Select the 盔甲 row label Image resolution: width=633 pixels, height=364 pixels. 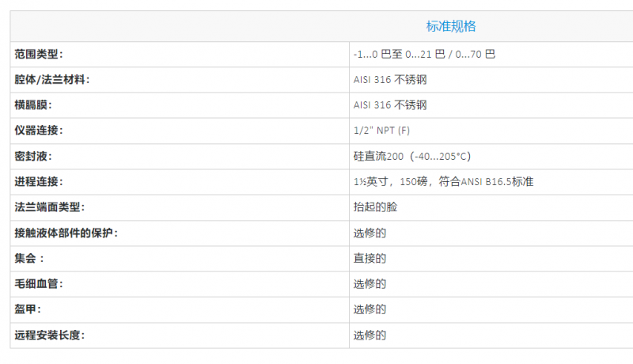tap(28, 309)
